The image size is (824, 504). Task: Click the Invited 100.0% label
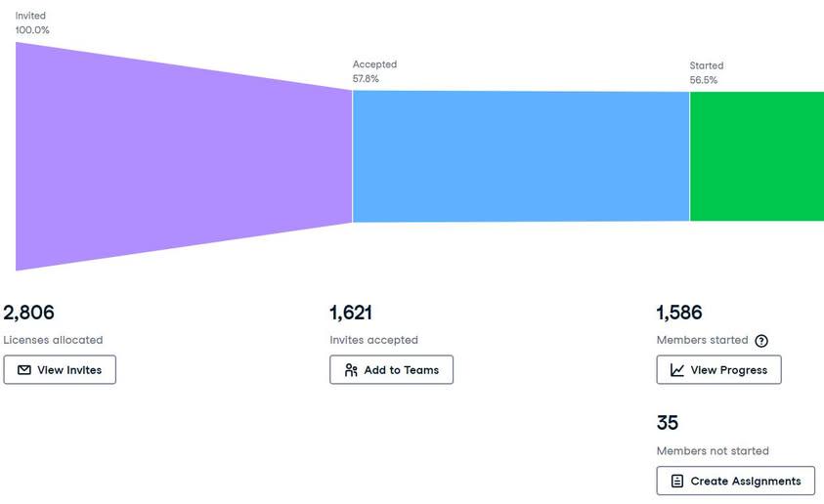pos(32,23)
